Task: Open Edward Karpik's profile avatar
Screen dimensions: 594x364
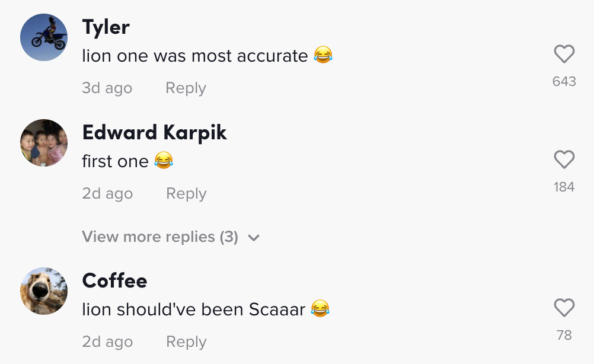Action: point(44,143)
